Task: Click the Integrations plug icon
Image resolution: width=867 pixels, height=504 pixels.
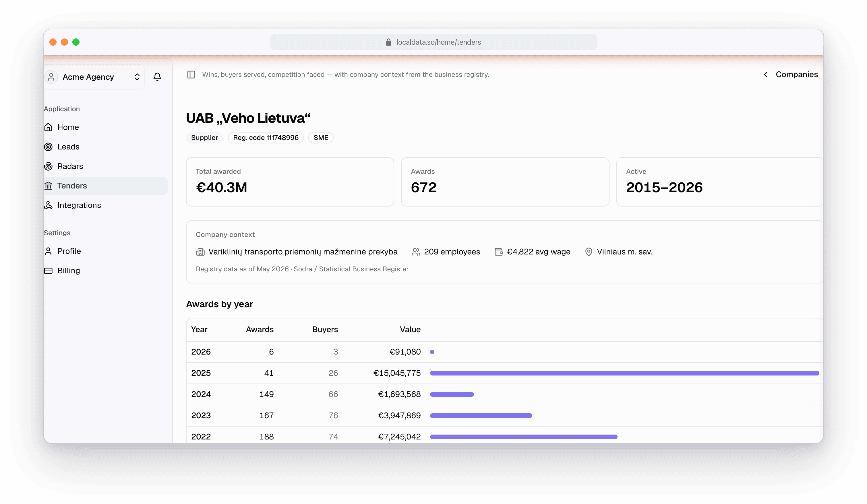Action: 49,205
